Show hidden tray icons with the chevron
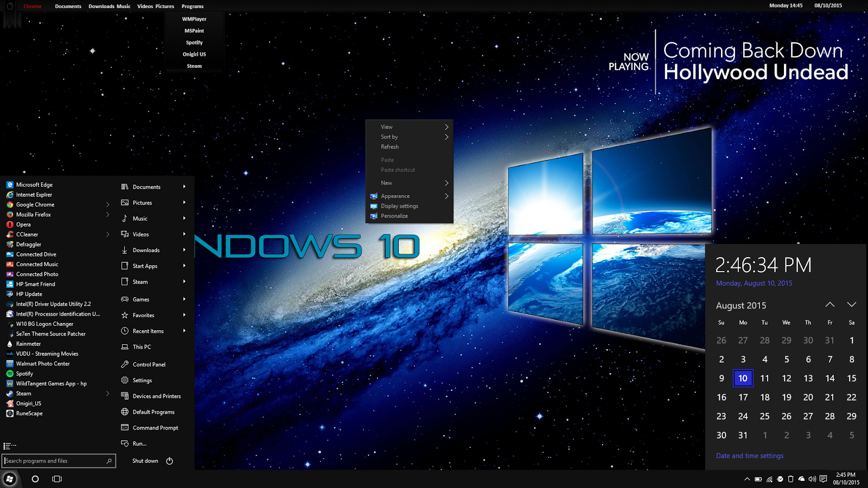Image resolution: width=868 pixels, height=488 pixels. 747,479
